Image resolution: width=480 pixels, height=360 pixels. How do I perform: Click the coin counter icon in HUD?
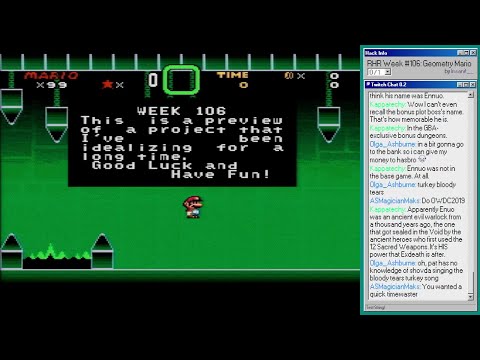[289, 76]
